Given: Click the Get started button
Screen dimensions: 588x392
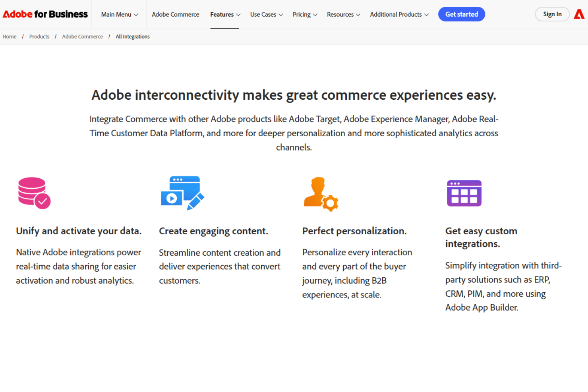Looking at the screenshot, I should click(461, 14).
